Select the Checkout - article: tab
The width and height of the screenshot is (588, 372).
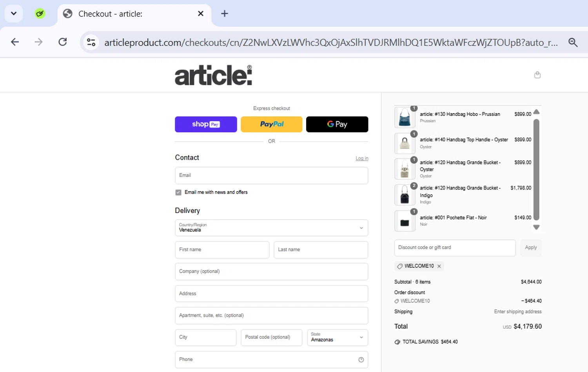(134, 14)
